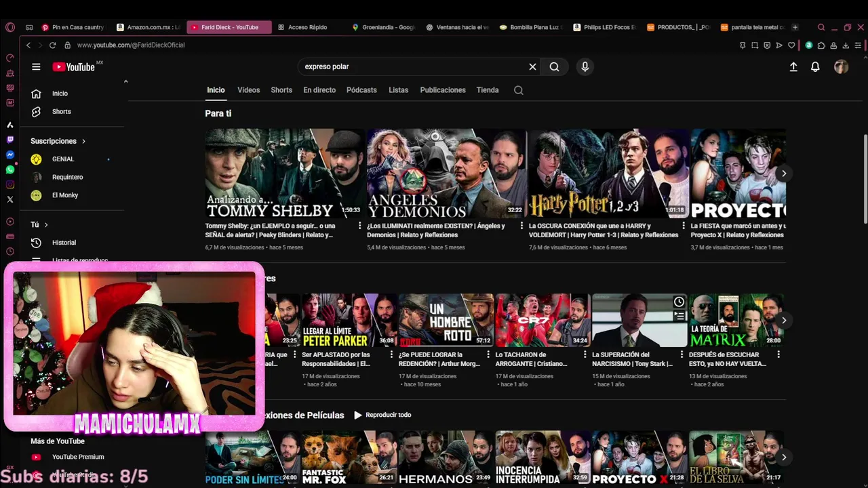Open options menu for the Cristiano video
The width and height of the screenshot is (868, 488).
pyautogui.click(x=585, y=354)
